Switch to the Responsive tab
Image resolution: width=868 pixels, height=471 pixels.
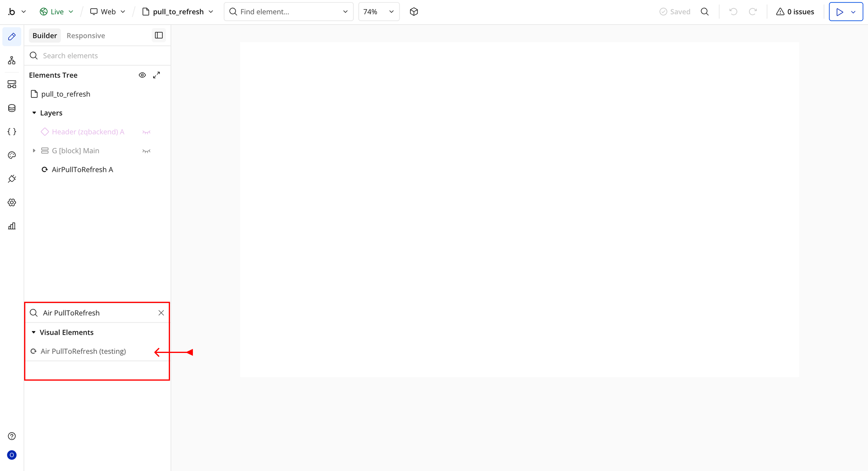pyautogui.click(x=86, y=36)
